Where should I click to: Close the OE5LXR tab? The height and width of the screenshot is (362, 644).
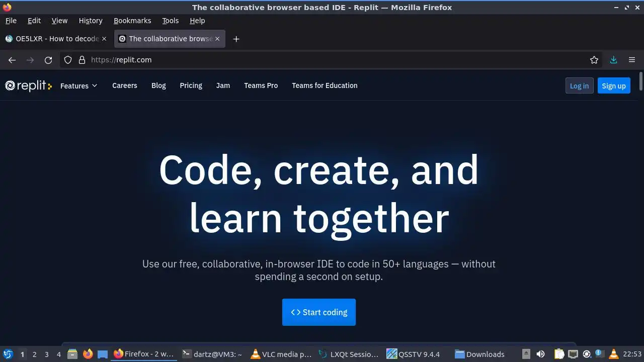[104, 39]
